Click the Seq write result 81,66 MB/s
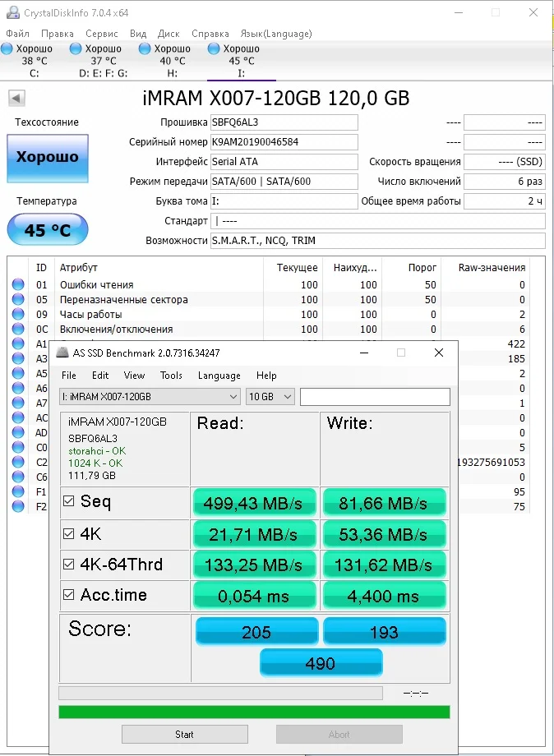The height and width of the screenshot is (756, 554). coord(384,503)
